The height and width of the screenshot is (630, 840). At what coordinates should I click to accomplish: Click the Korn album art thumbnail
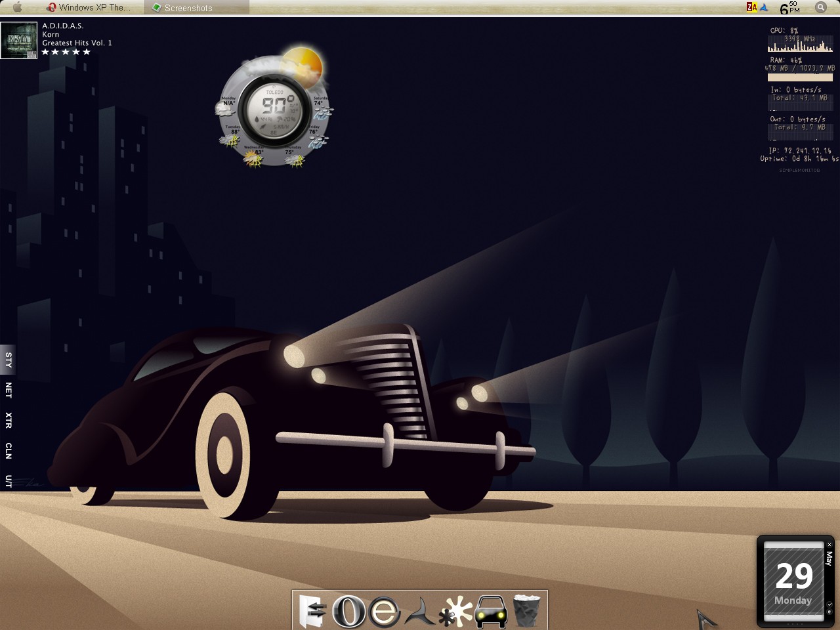(19, 41)
